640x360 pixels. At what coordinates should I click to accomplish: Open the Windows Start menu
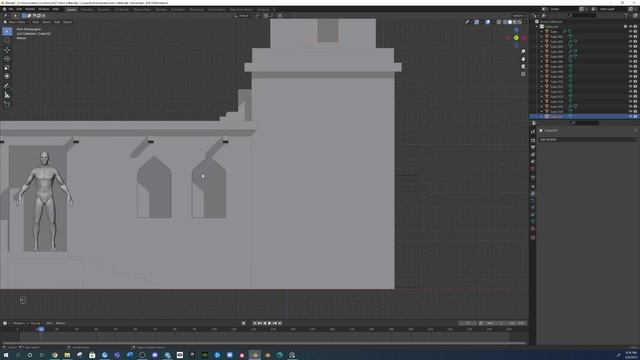click(x=6, y=355)
